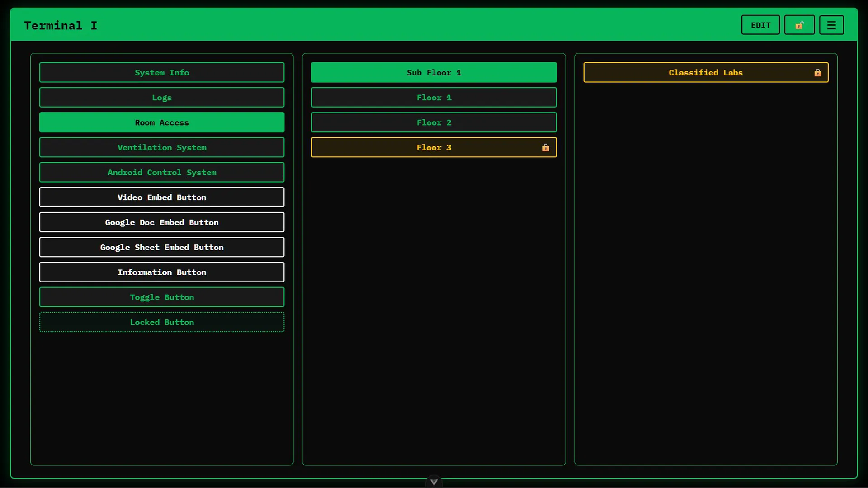Click the dotted Locked Button
Screen dimensions: 868x488
tap(162, 322)
